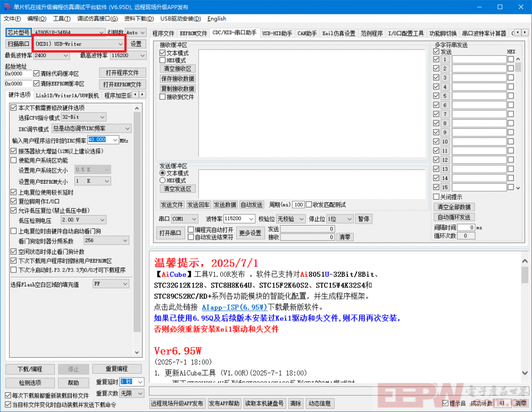Open the 调试仿真接口(G) menu
The height and width of the screenshot is (412, 532).
click(97, 19)
